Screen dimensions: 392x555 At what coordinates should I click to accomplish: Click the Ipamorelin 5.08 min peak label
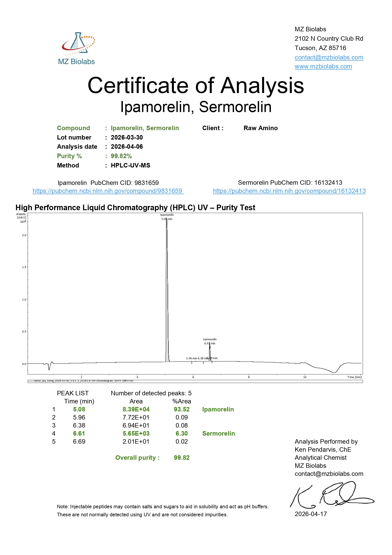[x=167, y=217]
